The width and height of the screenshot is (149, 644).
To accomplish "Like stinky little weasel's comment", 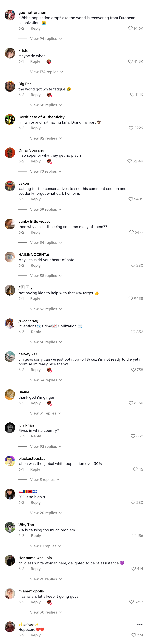I will (x=132, y=232).
